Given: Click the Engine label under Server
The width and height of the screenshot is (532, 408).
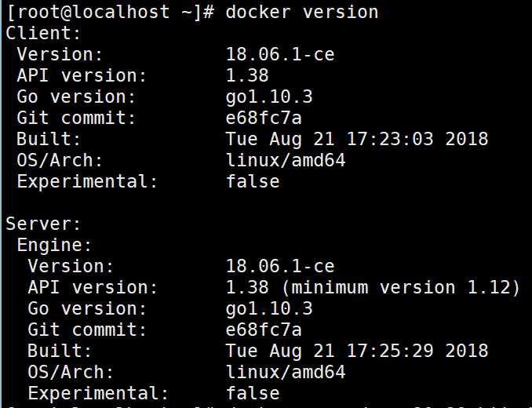Looking at the screenshot, I should pyautogui.click(x=54, y=246).
